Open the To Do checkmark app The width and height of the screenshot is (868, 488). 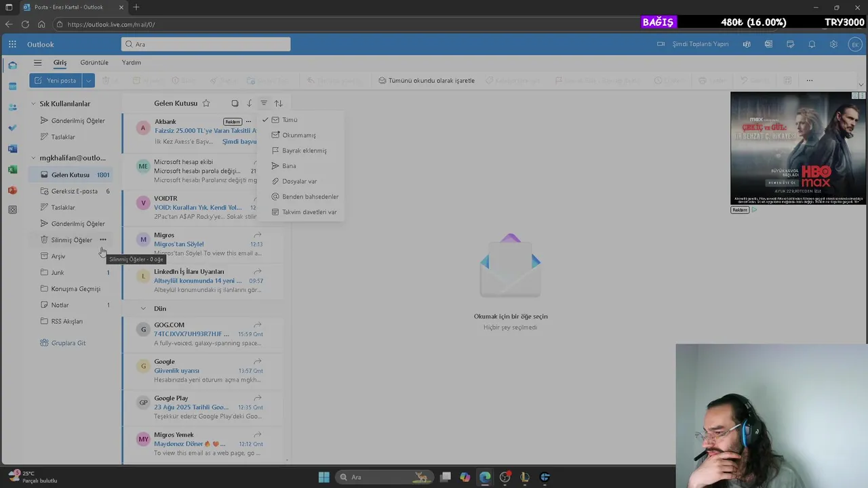click(12, 127)
